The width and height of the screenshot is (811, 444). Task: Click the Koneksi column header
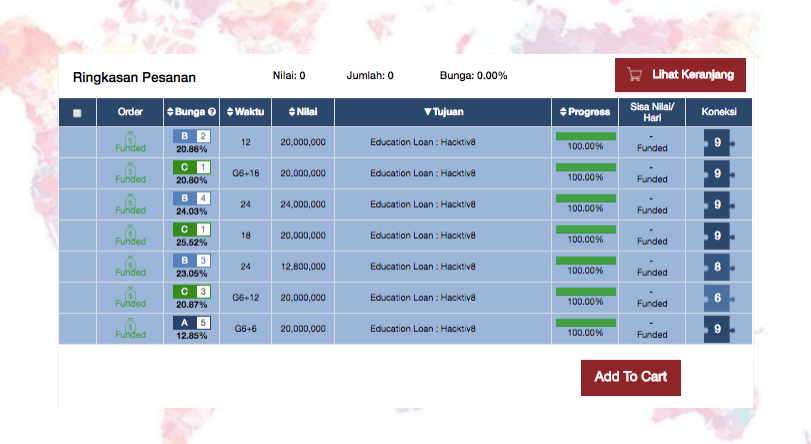(x=718, y=112)
